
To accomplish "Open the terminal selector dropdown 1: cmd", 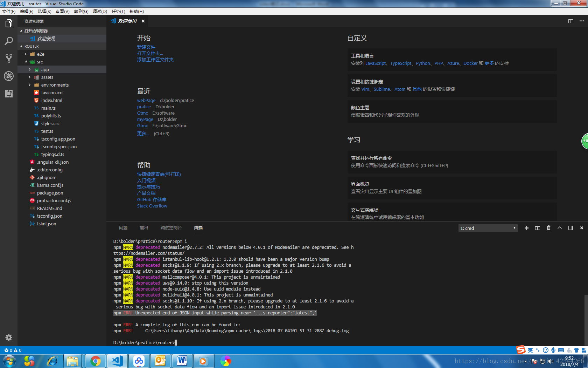I will click(488, 228).
